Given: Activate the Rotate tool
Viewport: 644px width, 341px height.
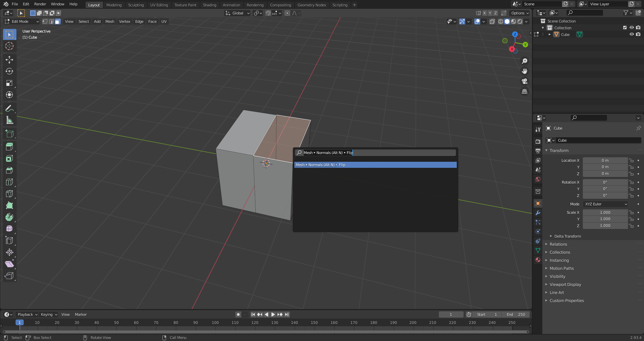Looking at the screenshot, I should tap(9, 71).
